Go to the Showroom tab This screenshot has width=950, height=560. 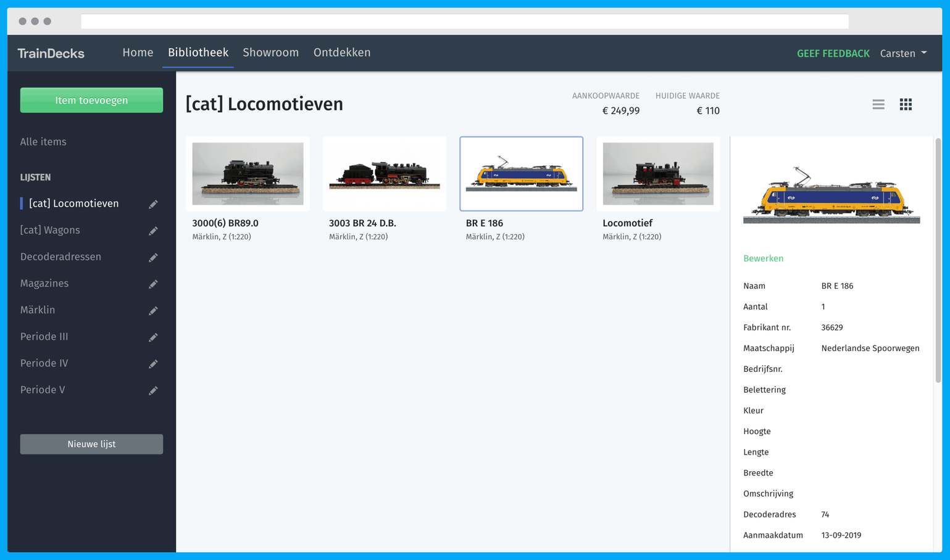click(x=270, y=53)
